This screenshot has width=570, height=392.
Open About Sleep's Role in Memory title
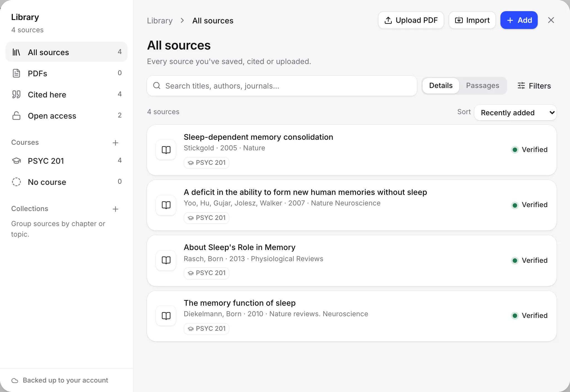click(x=239, y=247)
